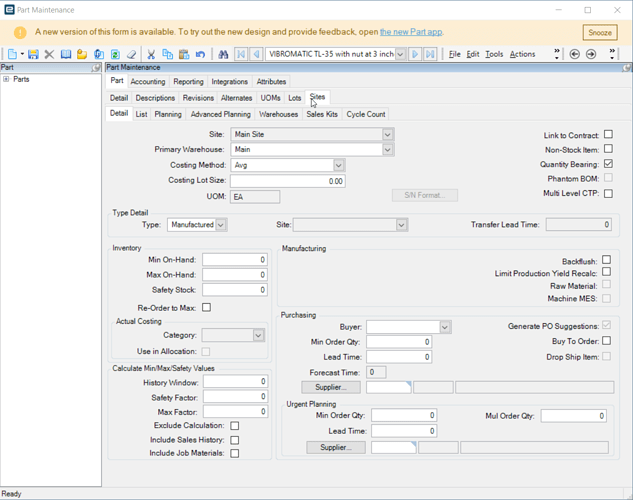Viewport: 633px width, 500px height.
Task: Click the Forward circle arrow icon
Action: pyautogui.click(x=591, y=54)
